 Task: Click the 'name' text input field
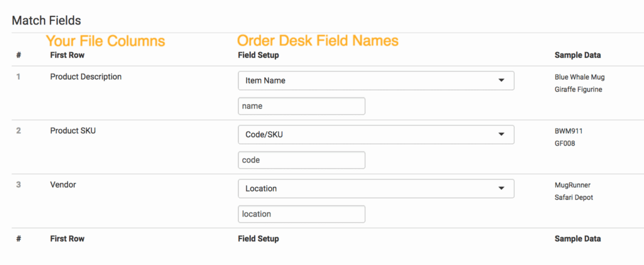point(301,106)
